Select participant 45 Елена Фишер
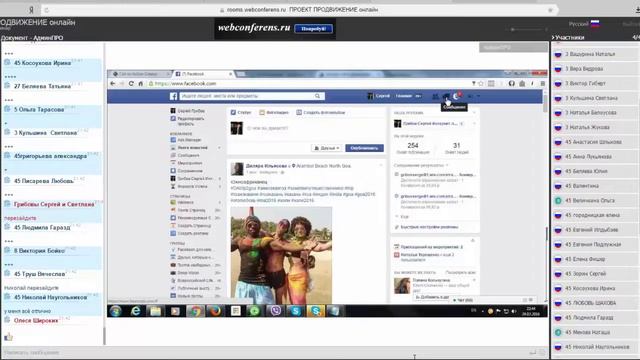Image resolution: width=640 pixels, height=360 pixels. pos(585,259)
